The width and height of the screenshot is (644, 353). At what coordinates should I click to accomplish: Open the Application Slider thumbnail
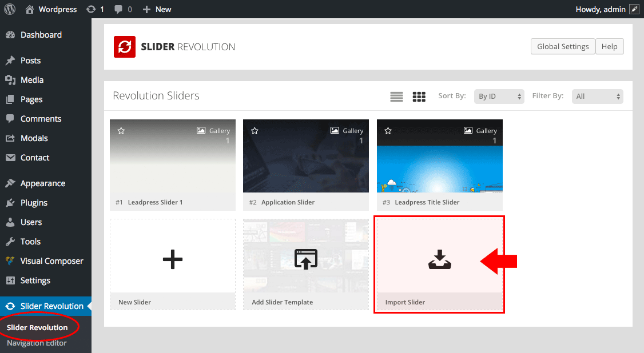(306, 156)
